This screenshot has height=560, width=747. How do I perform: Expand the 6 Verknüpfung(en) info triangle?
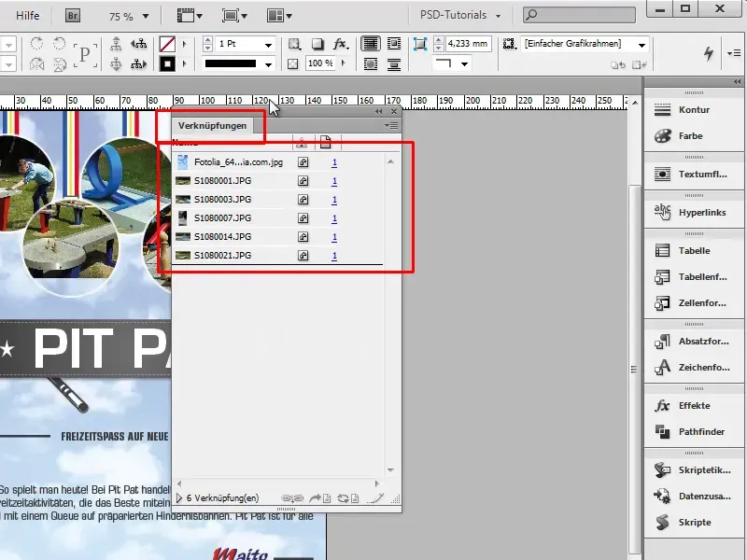[x=179, y=497]
